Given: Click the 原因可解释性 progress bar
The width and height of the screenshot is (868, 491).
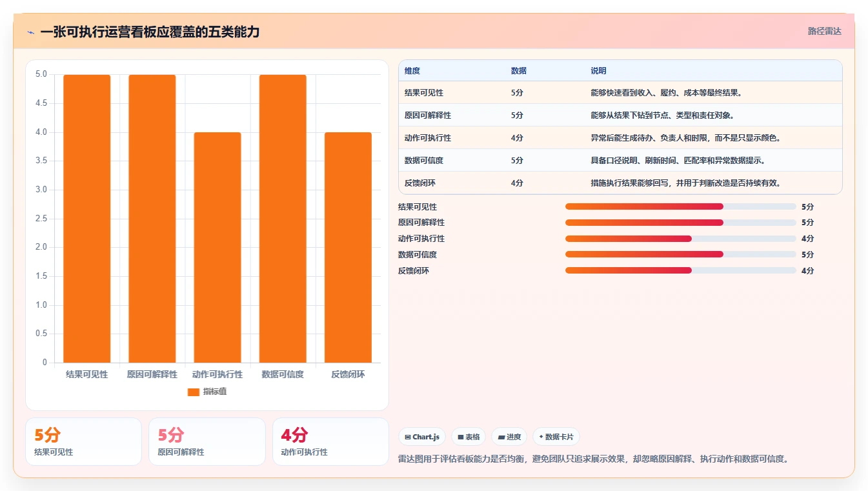Looking at the screenshot, I should coord(680,223).
